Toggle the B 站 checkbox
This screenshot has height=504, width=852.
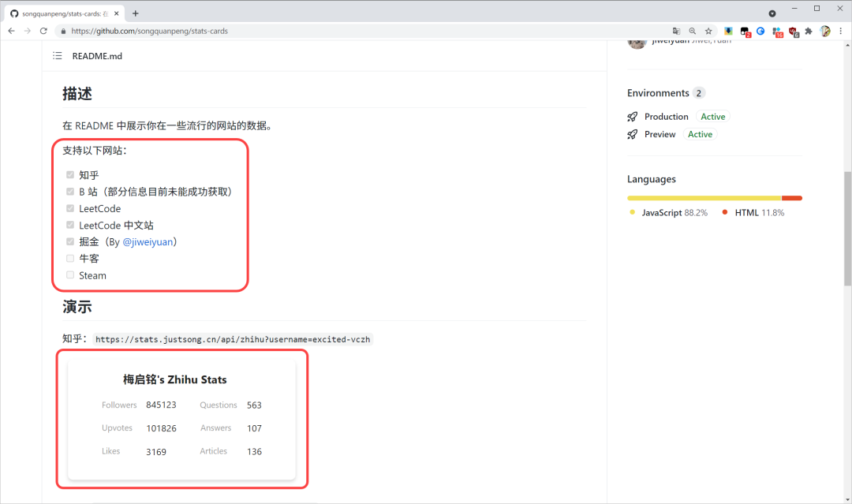pos(70,191)
